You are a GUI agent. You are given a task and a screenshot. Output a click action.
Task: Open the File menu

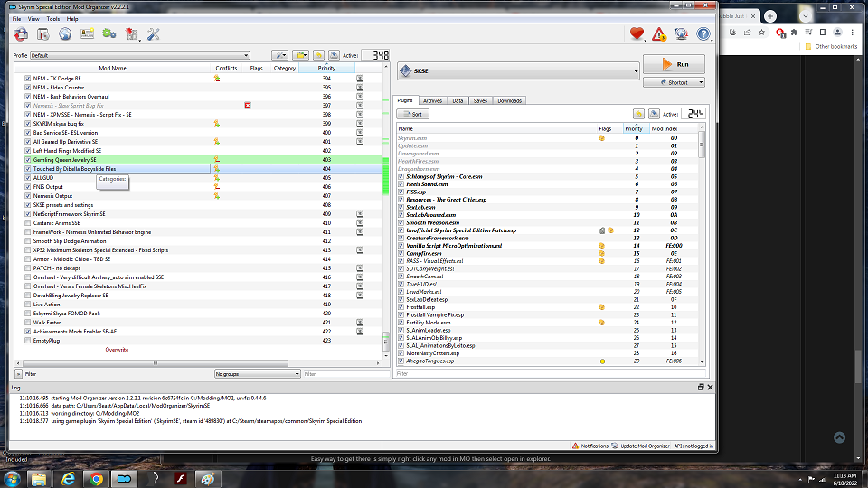[x=16, y=19]
